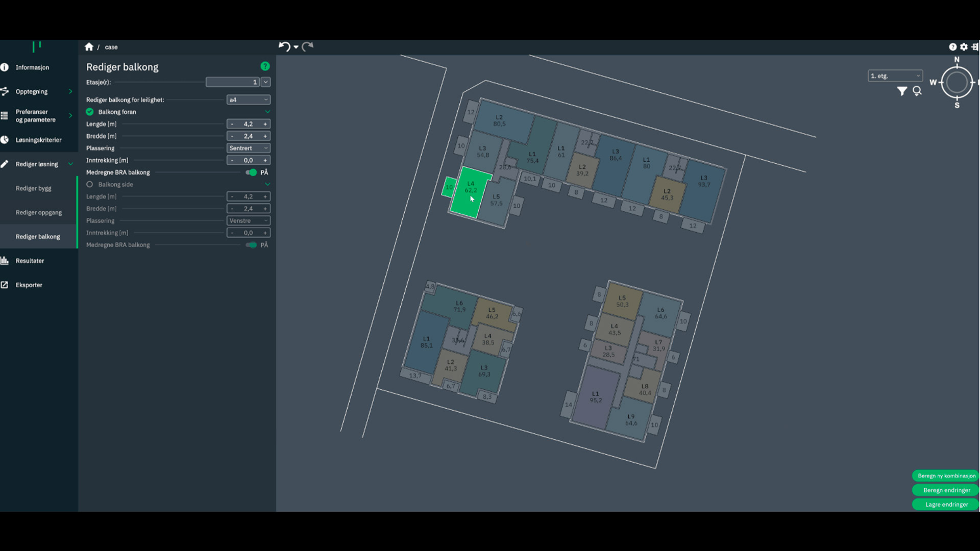Open the Sentrert placement dropdown
This screenshot has height=551, width=980.
(x=248, y=148)
